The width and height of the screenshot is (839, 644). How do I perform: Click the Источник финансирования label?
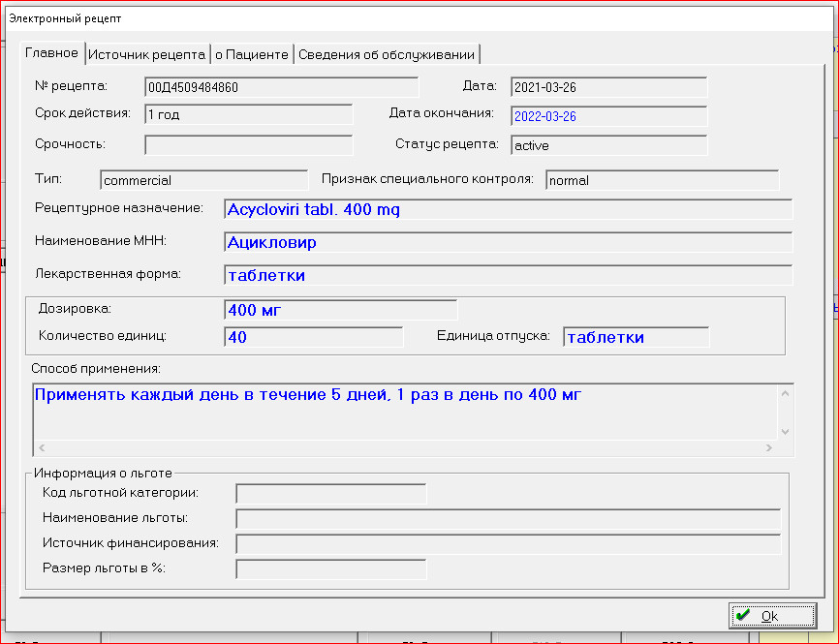(131, 543)
